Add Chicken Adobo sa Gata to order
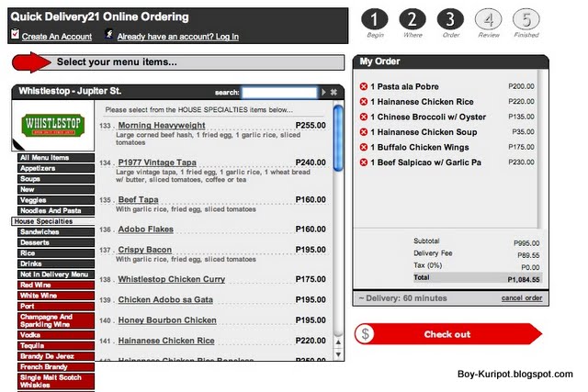588x392 pixels. click(165, 300)
